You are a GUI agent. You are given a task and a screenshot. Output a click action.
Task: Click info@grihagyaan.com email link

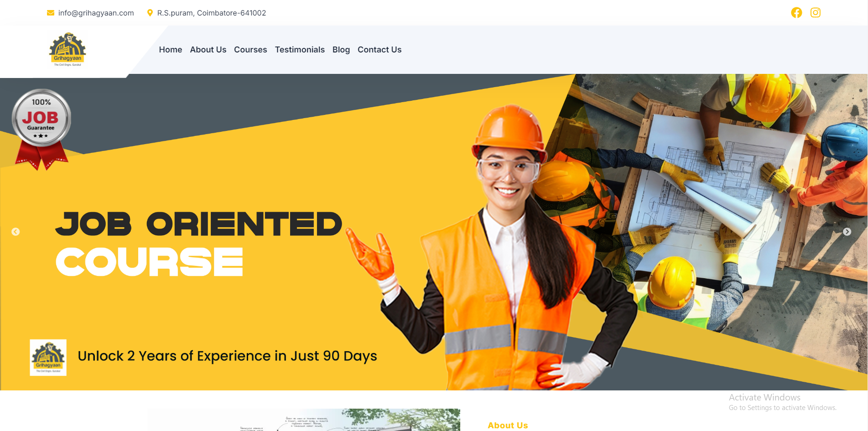coord(96,13)
